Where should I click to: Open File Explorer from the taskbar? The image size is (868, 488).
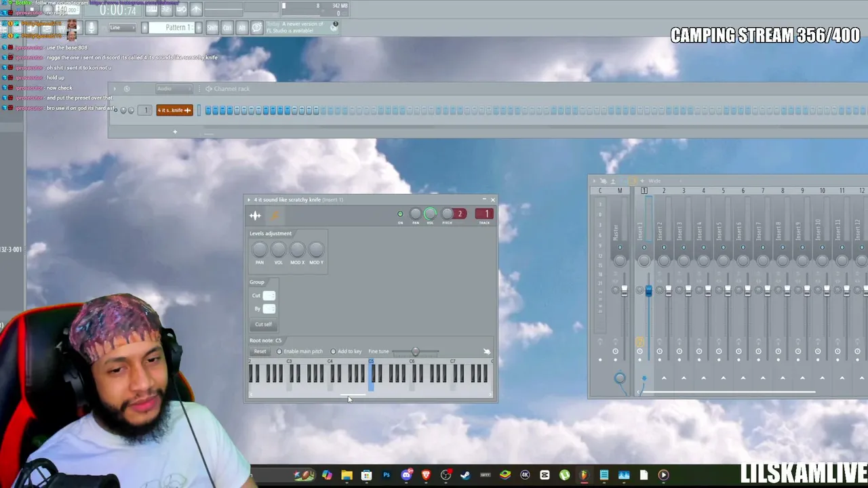pos(347,475)
